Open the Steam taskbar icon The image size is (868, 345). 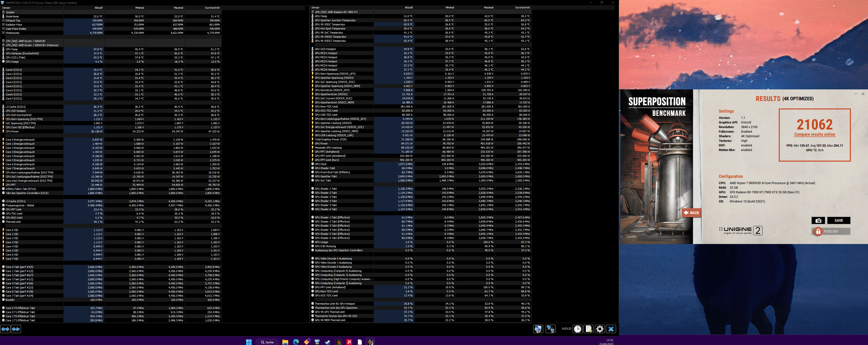tap(328, 342)
